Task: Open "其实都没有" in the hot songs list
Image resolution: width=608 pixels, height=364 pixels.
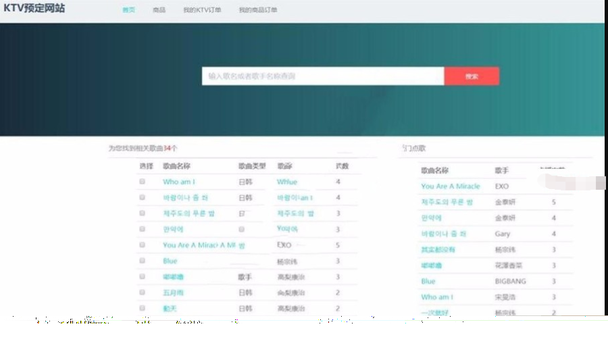Action: point(438,250)
